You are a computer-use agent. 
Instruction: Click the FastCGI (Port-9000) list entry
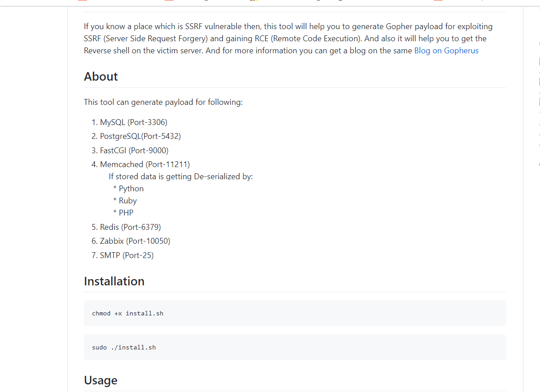click(x=134, y=151)
